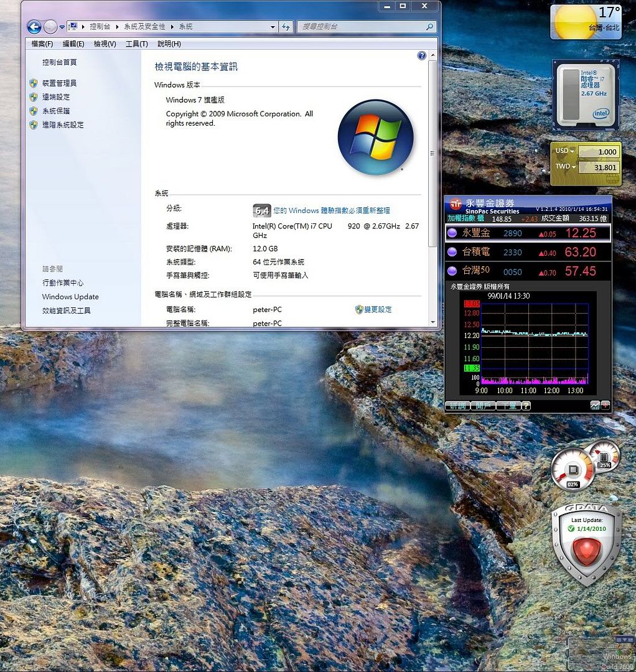Click the SinoPac Securities logo icon
636x672 pixels.
[x=455, y=205]
